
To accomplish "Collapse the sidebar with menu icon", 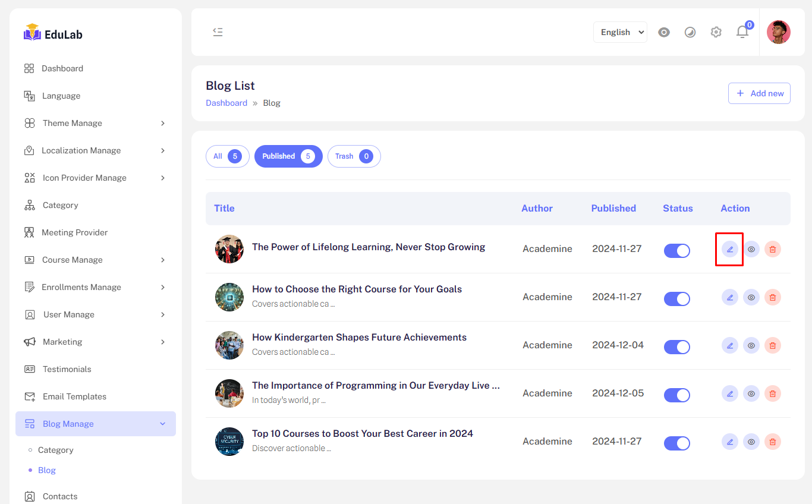I will point(218,32).
